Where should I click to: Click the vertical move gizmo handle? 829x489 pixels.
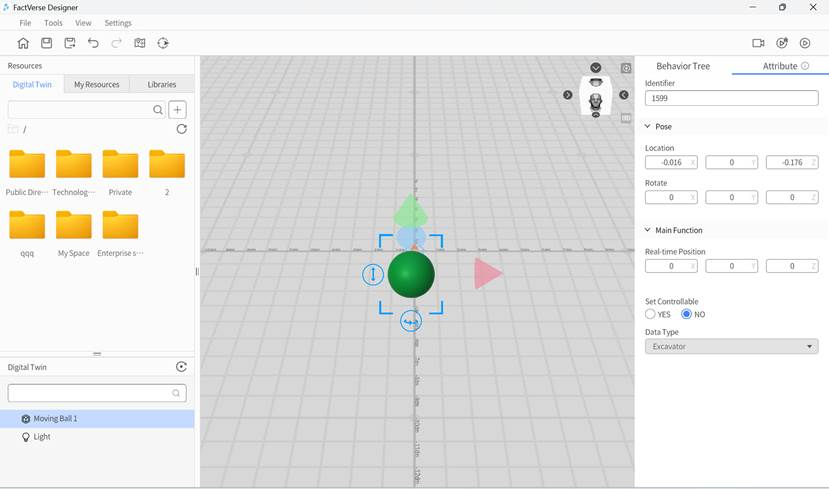click(373, 274)
